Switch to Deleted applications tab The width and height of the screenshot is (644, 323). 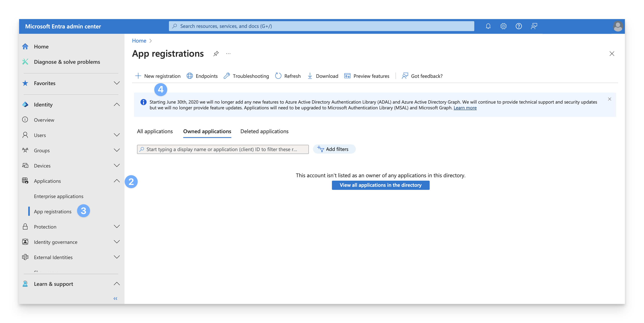point(264,131)
